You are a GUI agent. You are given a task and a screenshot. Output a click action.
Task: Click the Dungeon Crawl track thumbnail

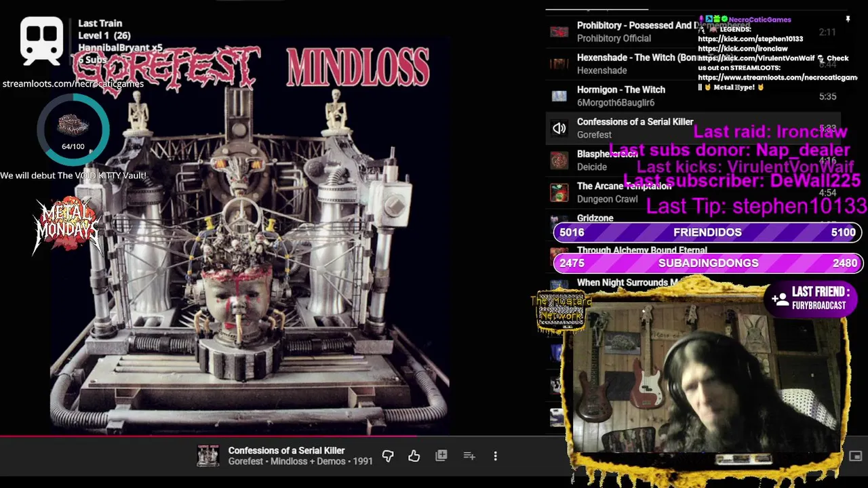point(559,192)
